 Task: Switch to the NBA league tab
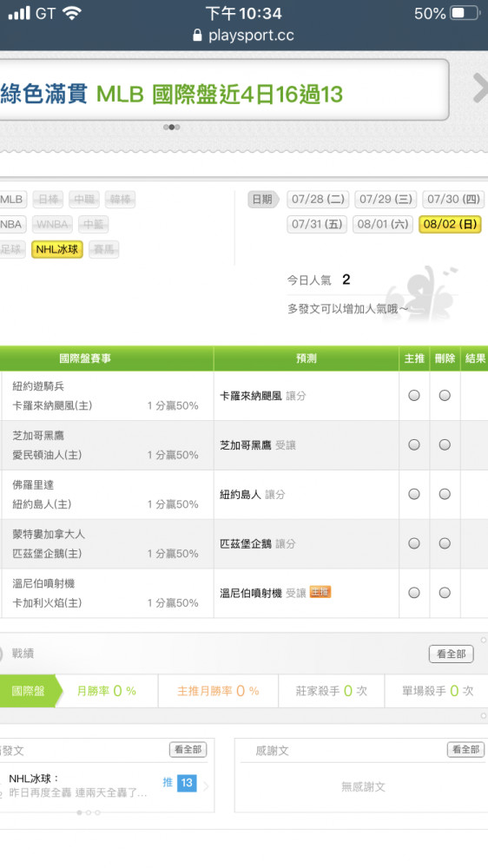[12, 224]
